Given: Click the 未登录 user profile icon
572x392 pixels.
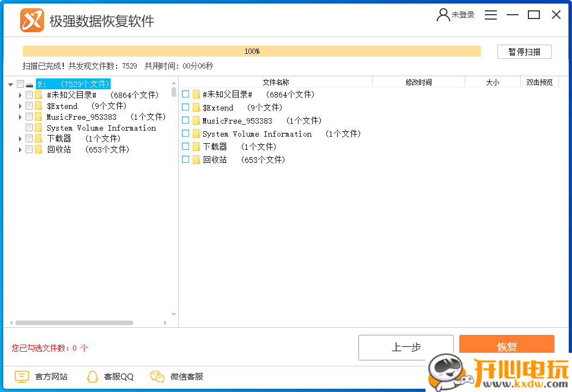Looking at the screenshot, I should pos(442,15).
